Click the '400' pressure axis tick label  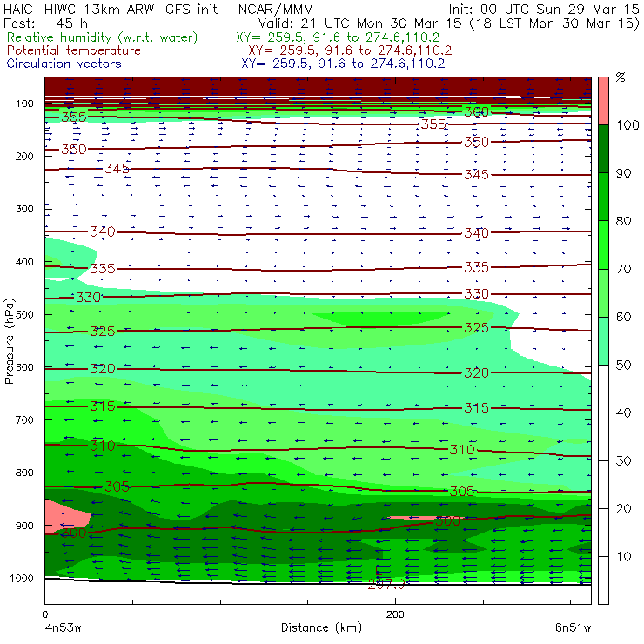point(24,262)
